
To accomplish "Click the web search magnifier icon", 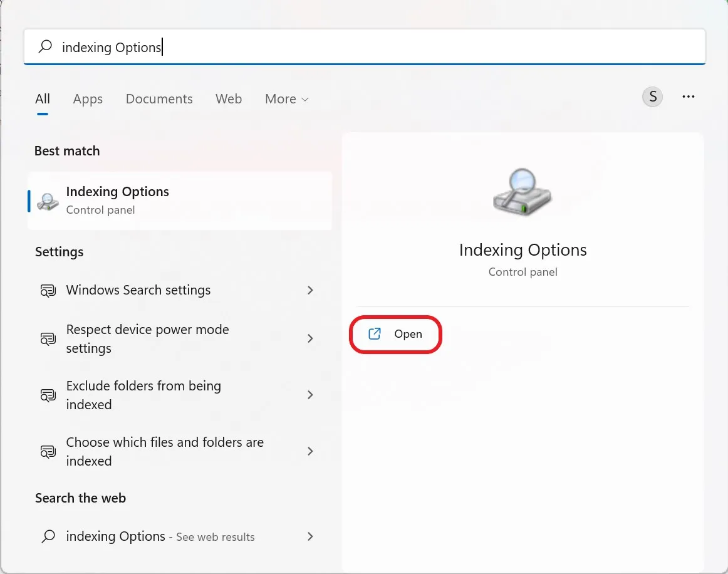I will (x=48, y=536).
